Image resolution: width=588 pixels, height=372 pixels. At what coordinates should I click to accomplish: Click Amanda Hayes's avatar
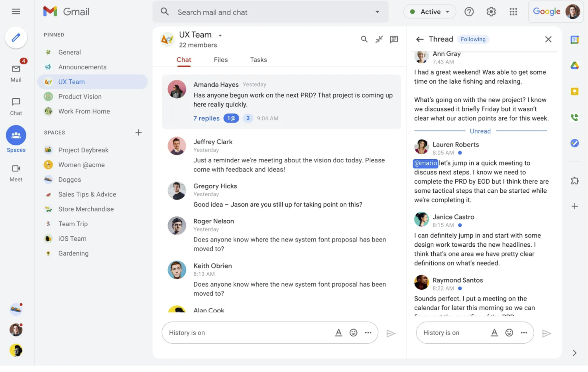click(x=177, y=89)
